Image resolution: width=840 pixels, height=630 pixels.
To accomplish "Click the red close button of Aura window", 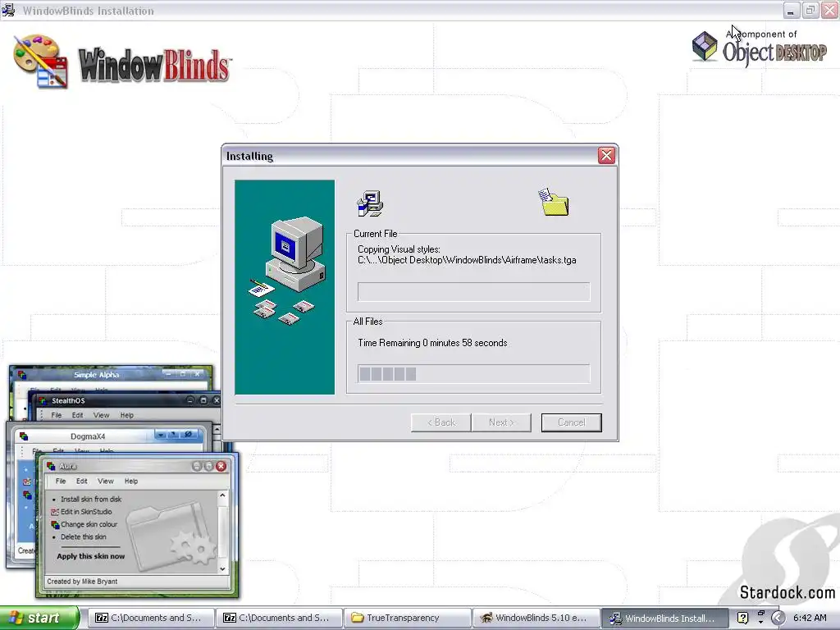I will (221, 466).
